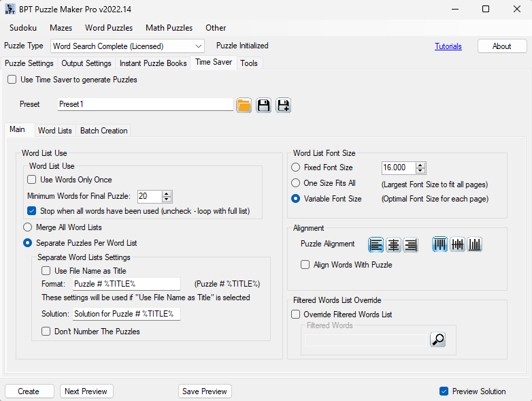Open the About dialog
This screenshot has width=532, height=401.
502,46
